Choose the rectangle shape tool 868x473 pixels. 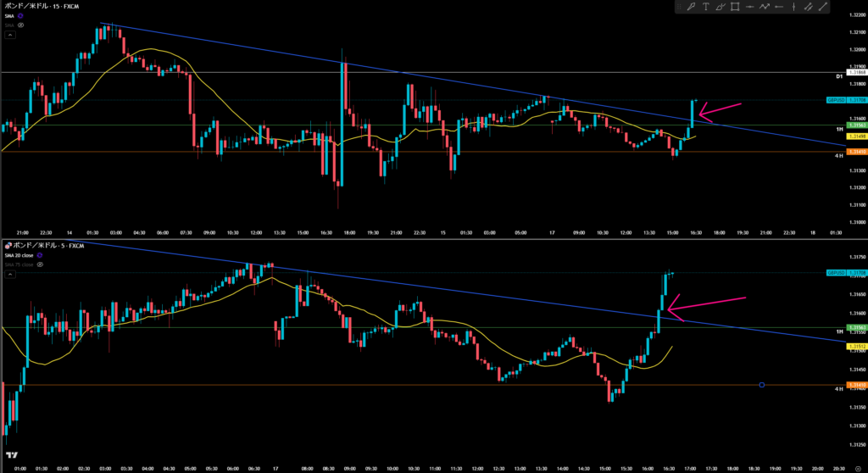pyautogui.click(x=735, y=7)
